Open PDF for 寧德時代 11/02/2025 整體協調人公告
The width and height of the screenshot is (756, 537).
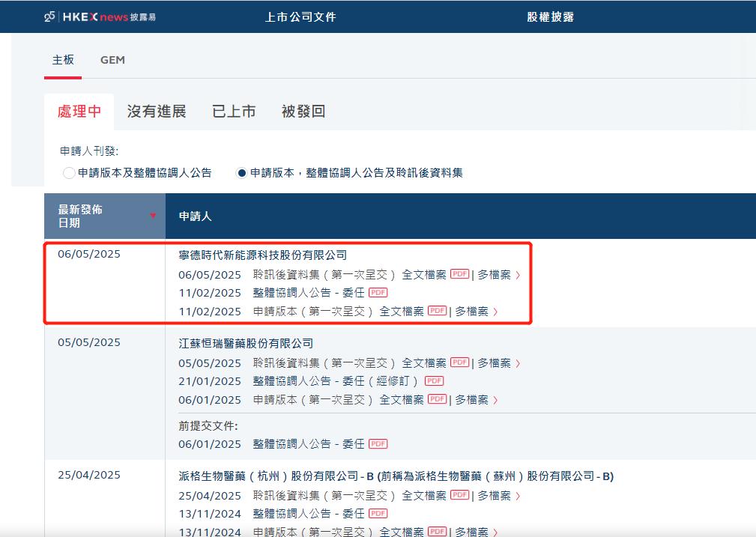pos(378,292)
